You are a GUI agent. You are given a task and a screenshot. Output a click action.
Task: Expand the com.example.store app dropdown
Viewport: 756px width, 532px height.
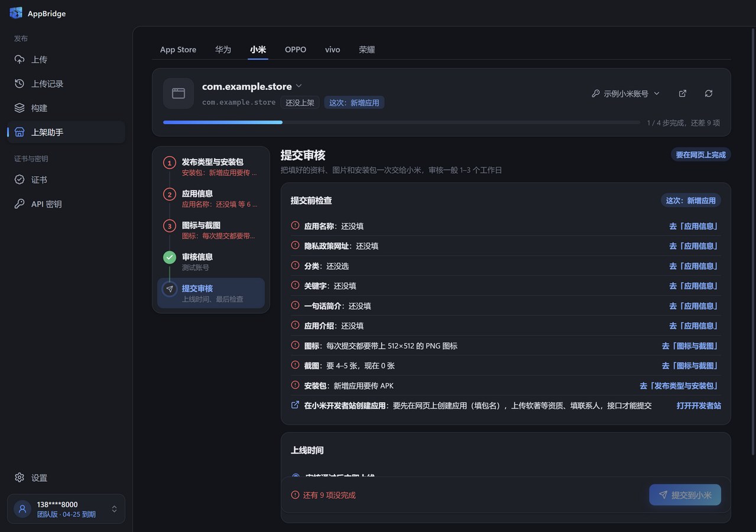tap(298, 86)
